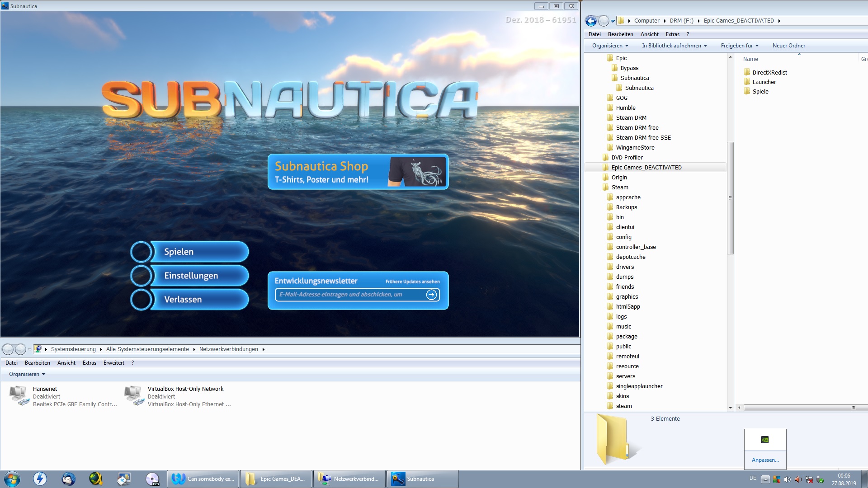
Task: Launch Daemon Tools lightning taskbar icon
Action: (40, 479)
